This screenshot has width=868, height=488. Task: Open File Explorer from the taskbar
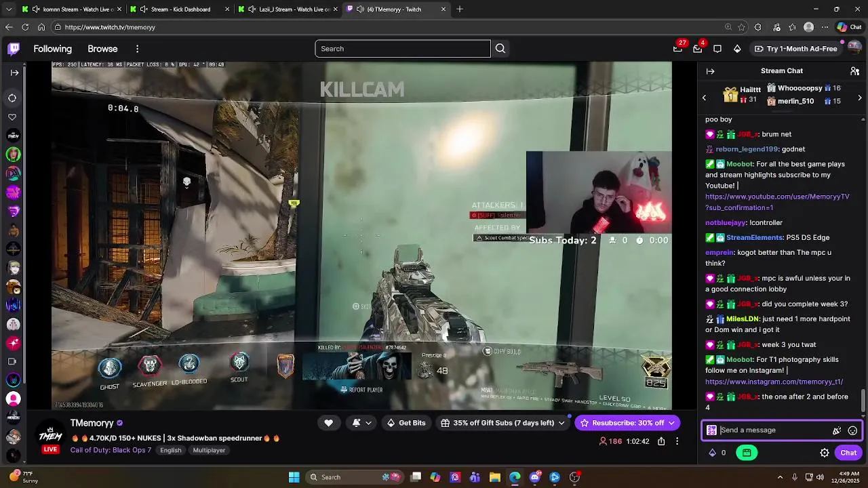(495, 477)
